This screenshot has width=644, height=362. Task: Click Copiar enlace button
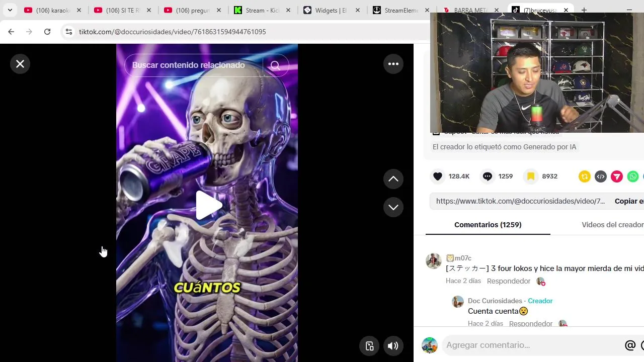[629, 201]
